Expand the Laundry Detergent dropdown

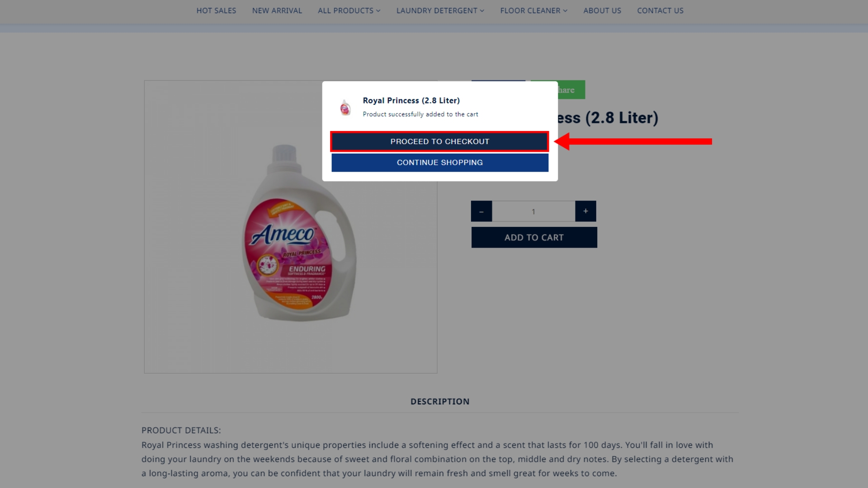pyautogui.click(x=440, y=10)
